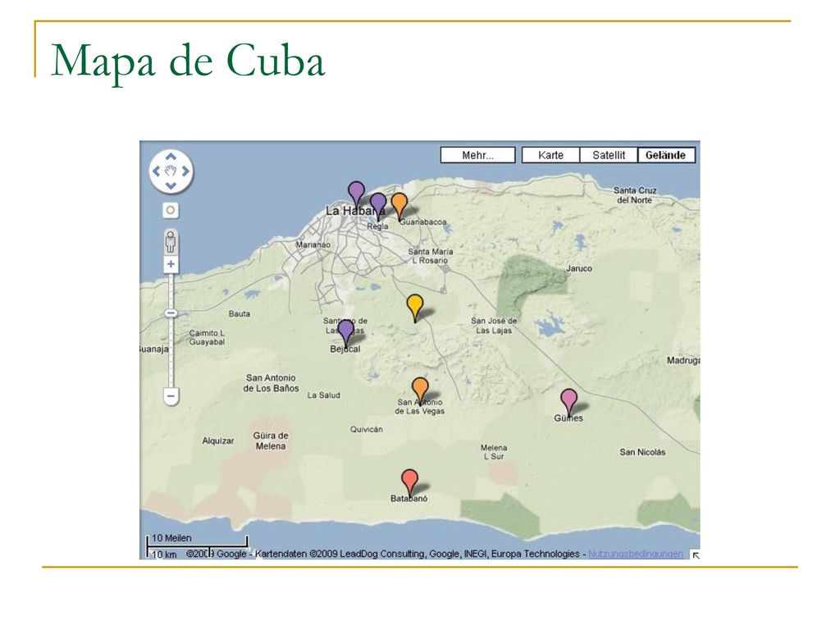840x630 pixels.
Task: Click the pan left arrow on map control
Action: pos(157,171)
